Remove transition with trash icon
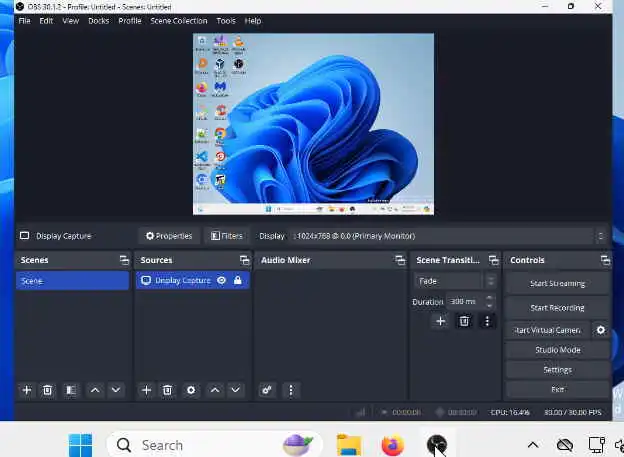 (464, 321)
